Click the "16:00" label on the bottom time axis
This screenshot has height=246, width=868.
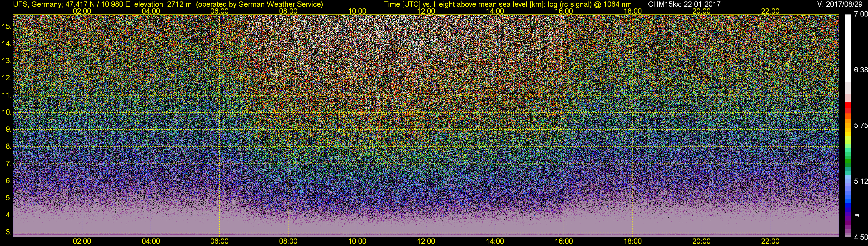point(564,241)
